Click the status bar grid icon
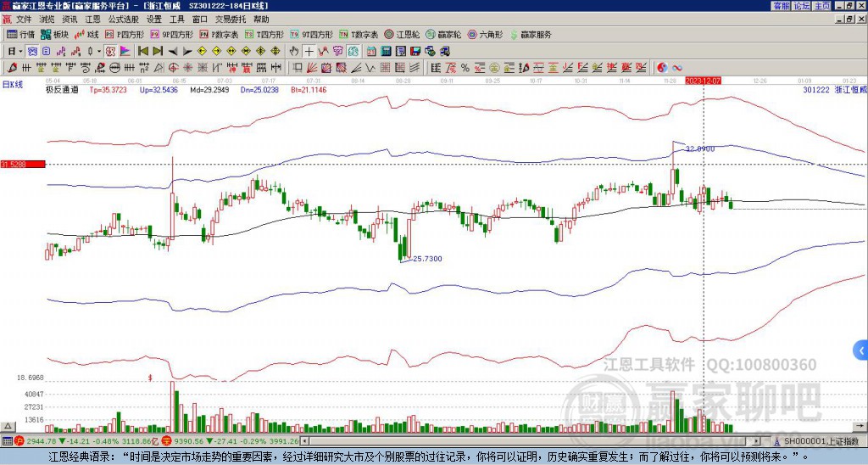This screenshot has height=465, width=868. (7, 441)
